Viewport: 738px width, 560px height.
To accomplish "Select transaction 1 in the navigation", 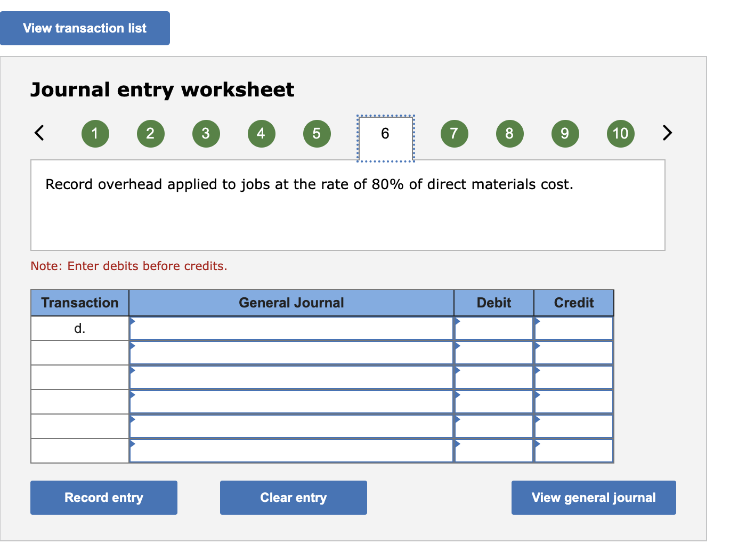I will click(x=95, y=134).
